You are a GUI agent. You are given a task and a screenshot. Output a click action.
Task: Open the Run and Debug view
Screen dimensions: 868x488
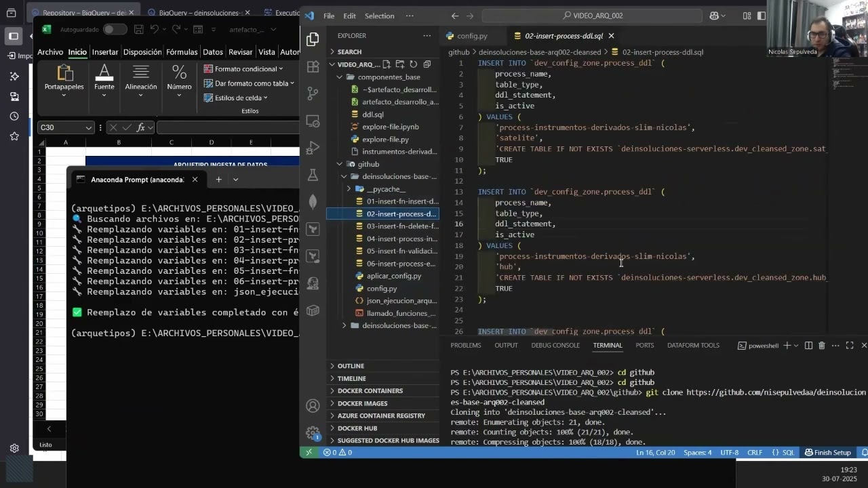click(x=313, y=148)
